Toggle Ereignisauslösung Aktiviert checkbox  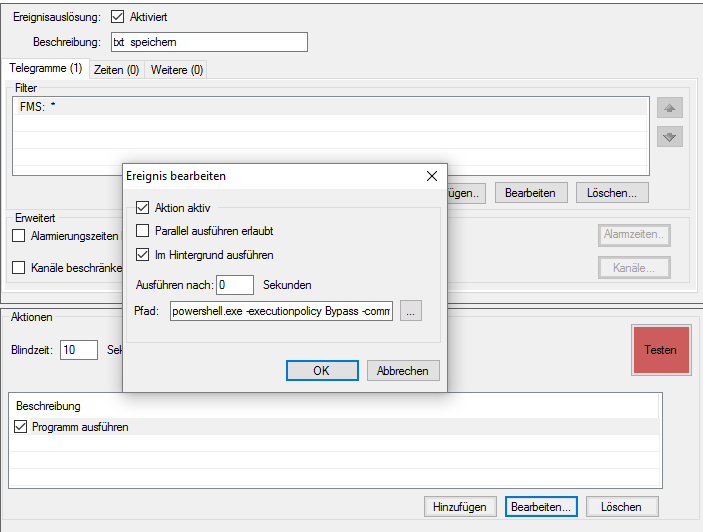[119, 17]
